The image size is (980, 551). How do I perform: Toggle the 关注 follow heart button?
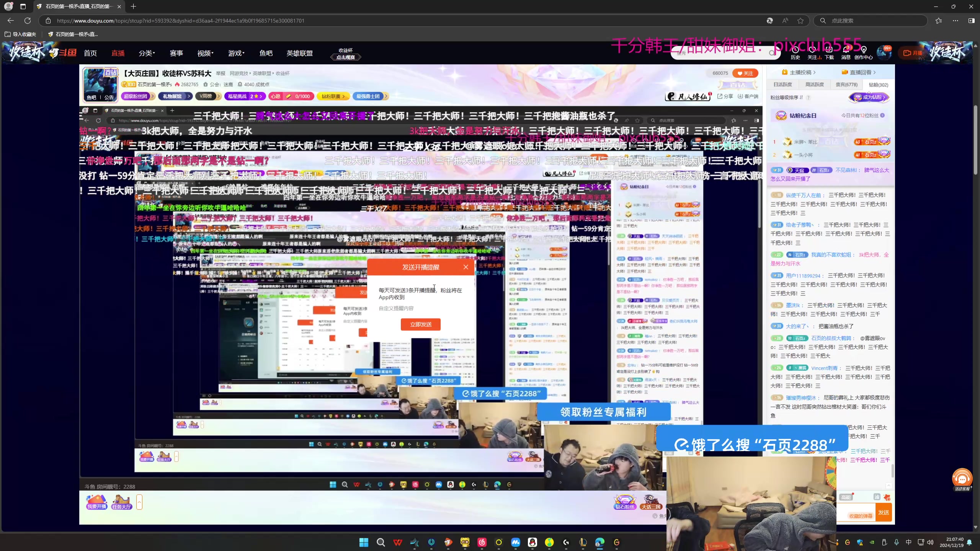pyautogui.click(x=745, y=73)
